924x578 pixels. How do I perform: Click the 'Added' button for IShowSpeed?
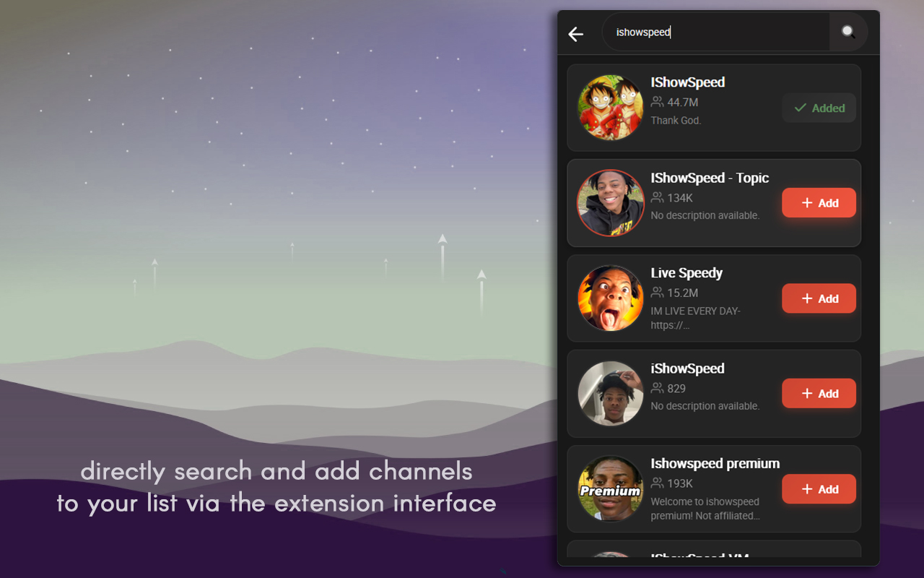(x=819, y=108)
